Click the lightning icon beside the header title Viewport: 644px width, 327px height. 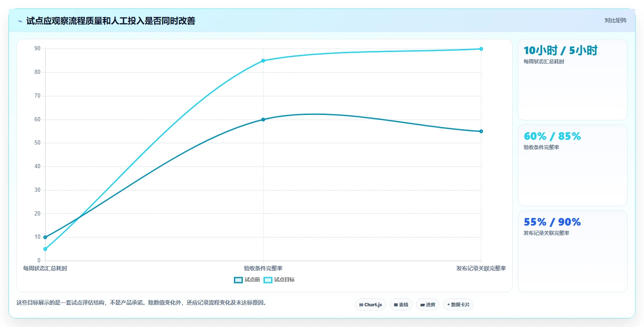coord(20,21)
